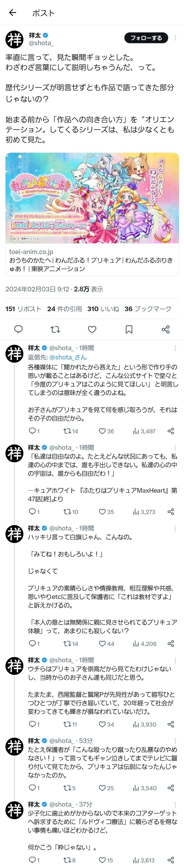Tap the back arrow next to ポスト
The height and width of the screenshot is (868, 184).
(x=12, y=13)
